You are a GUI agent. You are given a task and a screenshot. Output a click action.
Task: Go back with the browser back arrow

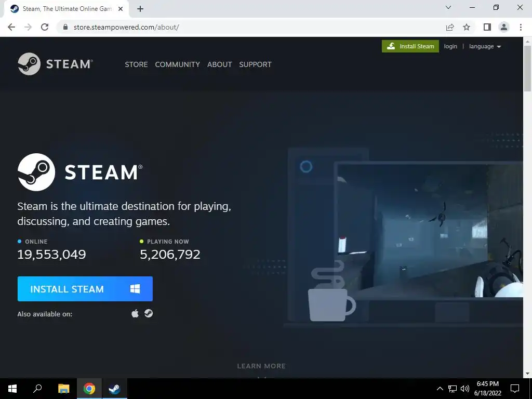11,27
